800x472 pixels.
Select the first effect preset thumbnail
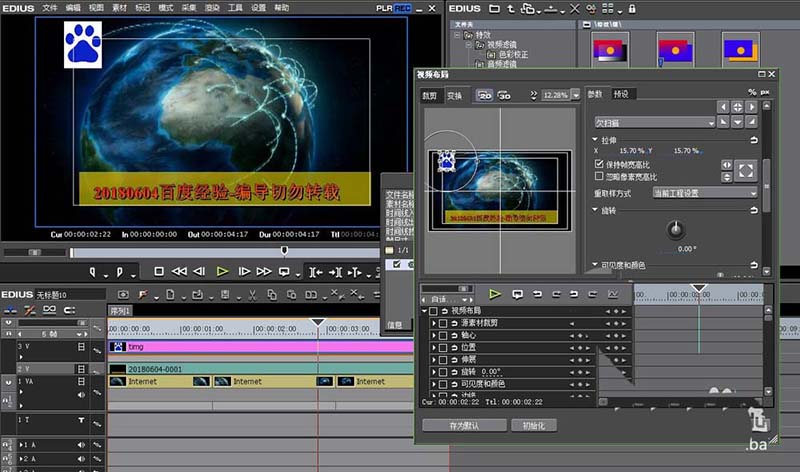tap(610, 50)
